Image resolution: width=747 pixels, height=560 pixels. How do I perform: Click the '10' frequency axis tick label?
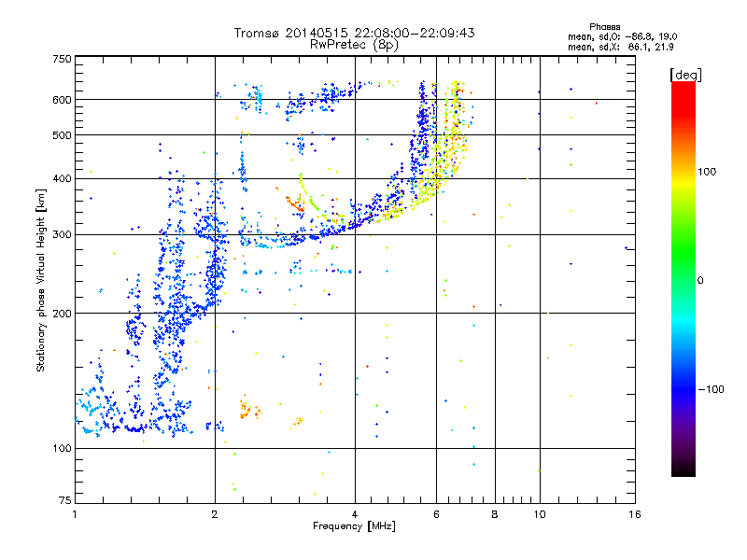pyautogui.click(x=540, y=514)
